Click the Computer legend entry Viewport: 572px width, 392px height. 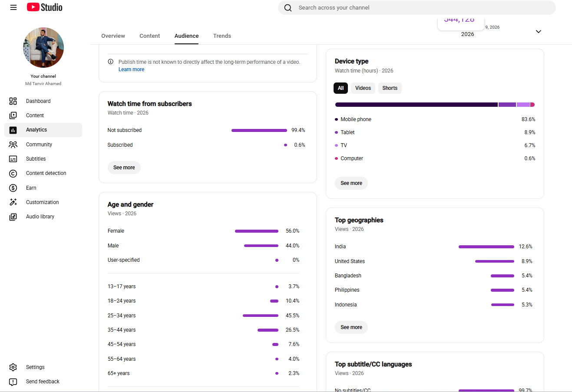435,158
